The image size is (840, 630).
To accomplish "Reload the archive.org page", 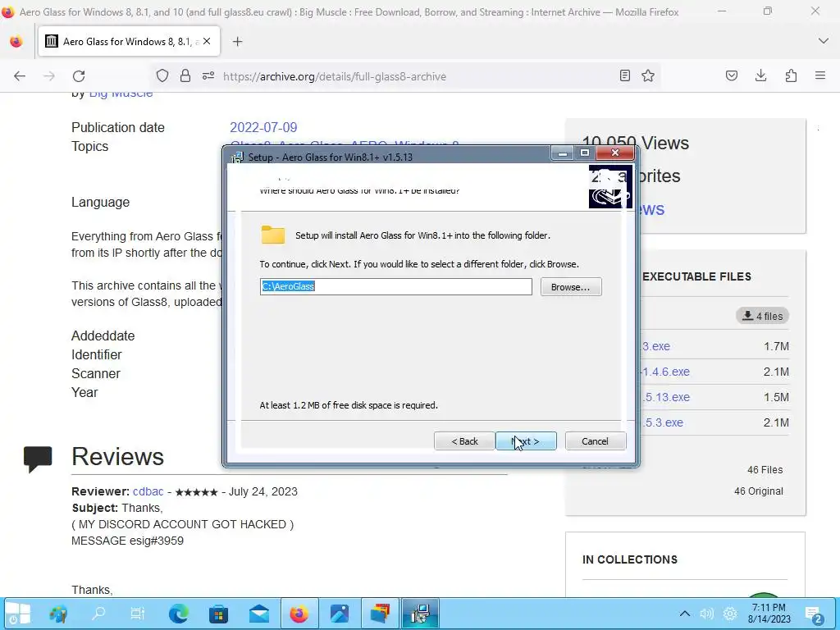I will click(79, 76).
